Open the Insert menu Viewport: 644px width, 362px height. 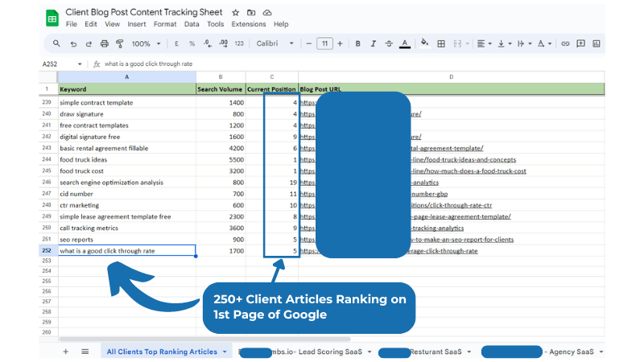coord(136,24)
